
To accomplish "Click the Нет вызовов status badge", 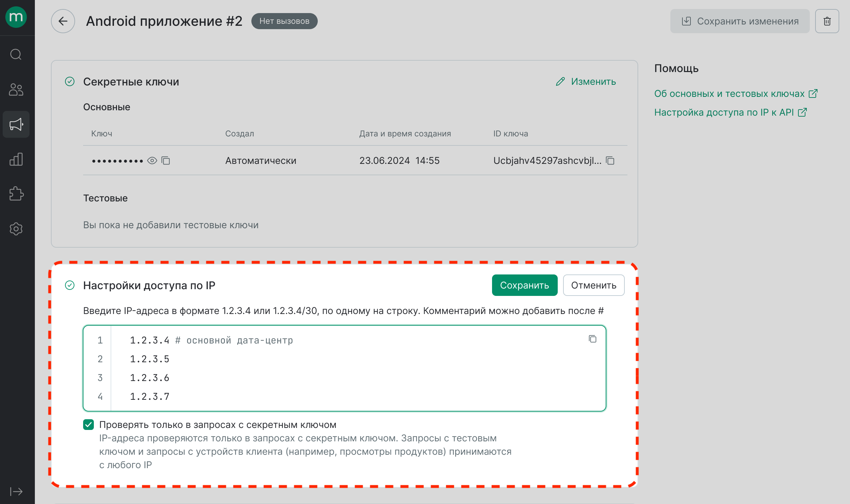I will 284,21.
